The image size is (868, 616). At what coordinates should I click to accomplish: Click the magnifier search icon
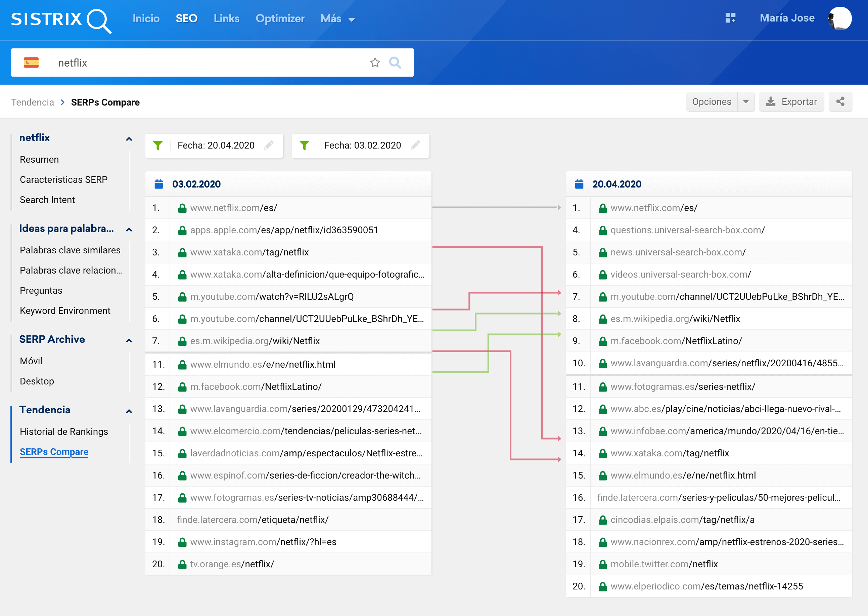[x=395, y=63]
